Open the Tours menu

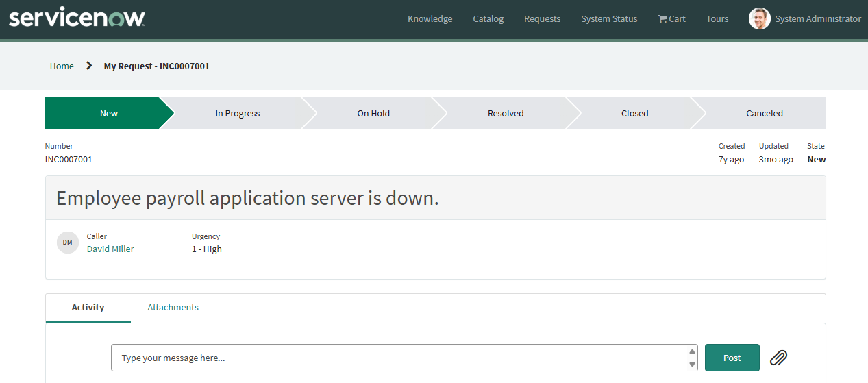pos(717,18)
